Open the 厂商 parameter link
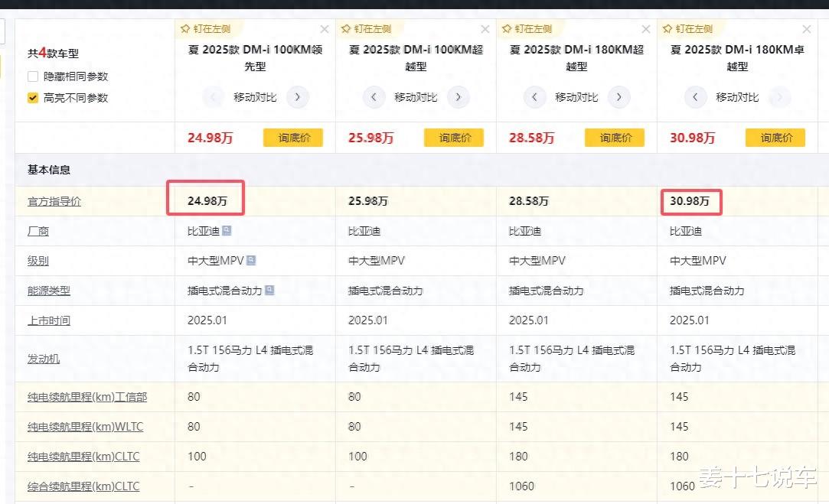Image resolution: width=829 pixels, height=504 pixels. (38, 231)
